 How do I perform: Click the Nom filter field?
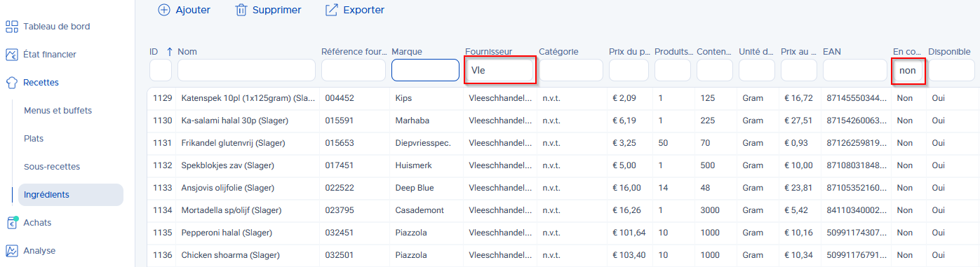[246, 70]
